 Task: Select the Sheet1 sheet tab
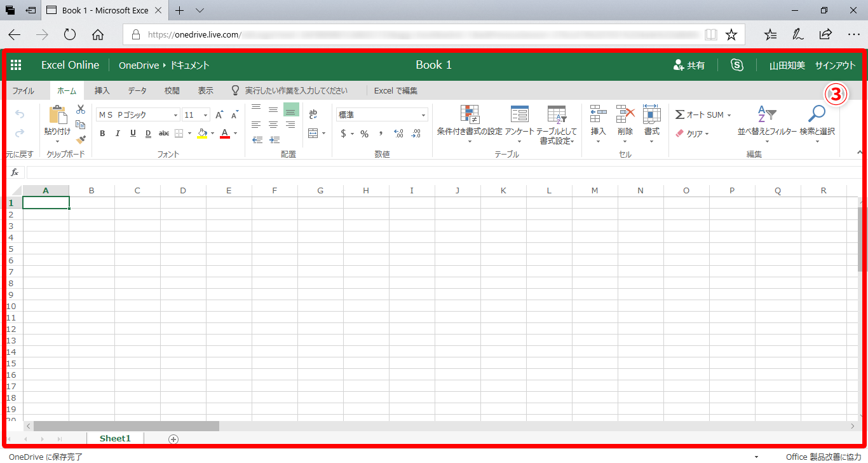point(115,438)
